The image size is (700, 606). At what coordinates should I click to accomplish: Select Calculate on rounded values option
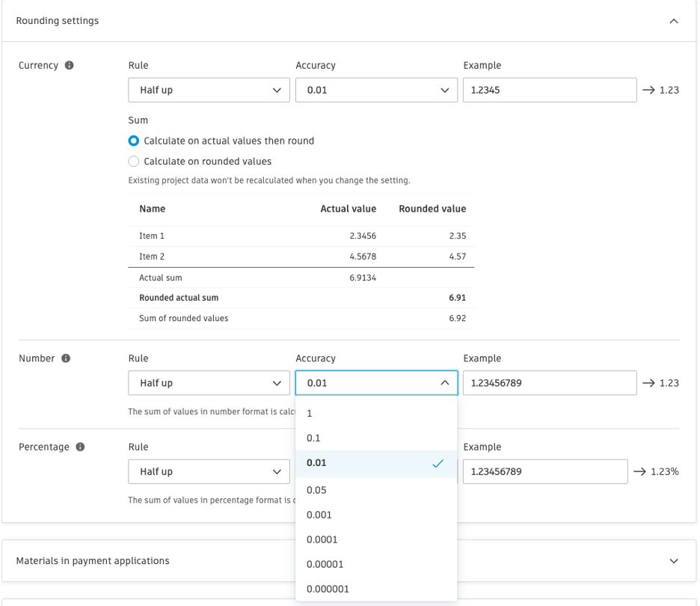[134, 161]
